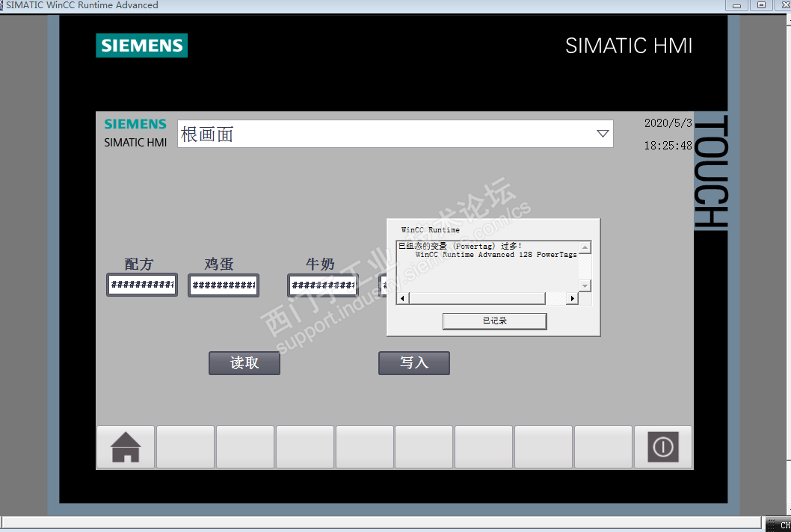Select the 配方 input field
This screenshot has height=532, width=791.
(x=142, y=285)
